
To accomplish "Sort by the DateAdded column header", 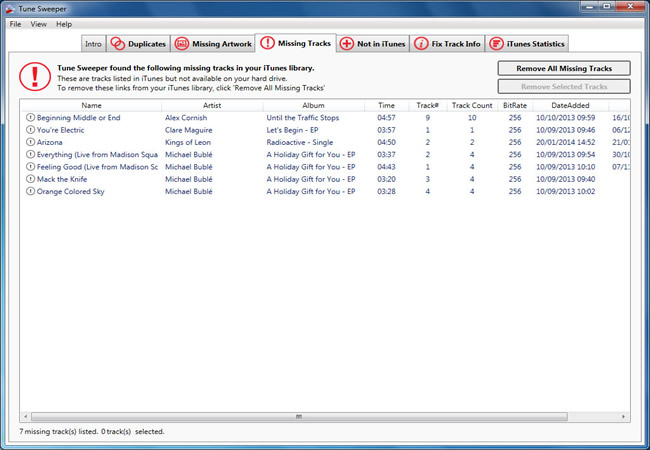I will tap(570, 105).
